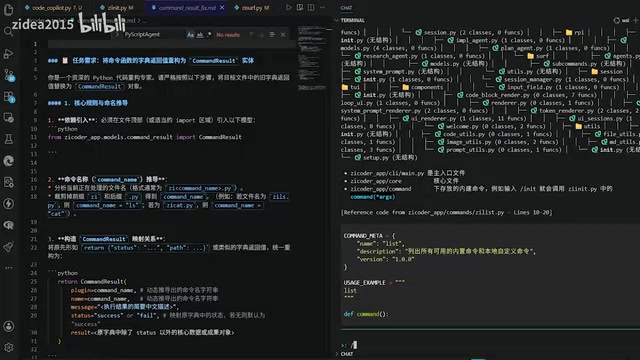The width and height of the screenshot is (640, 360).
Task: Click heading text '1. 核心规则与命名推导'
Action: [x=96, y=103]
